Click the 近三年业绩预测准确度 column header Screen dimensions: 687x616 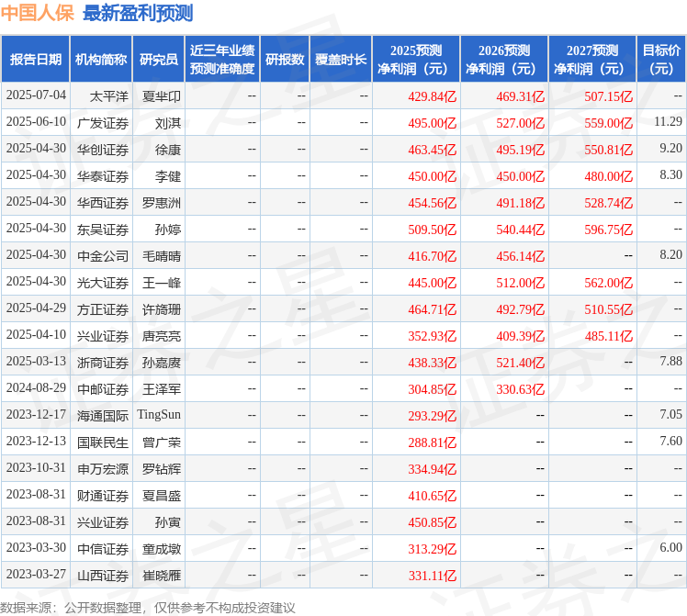[x=222, y=59]
